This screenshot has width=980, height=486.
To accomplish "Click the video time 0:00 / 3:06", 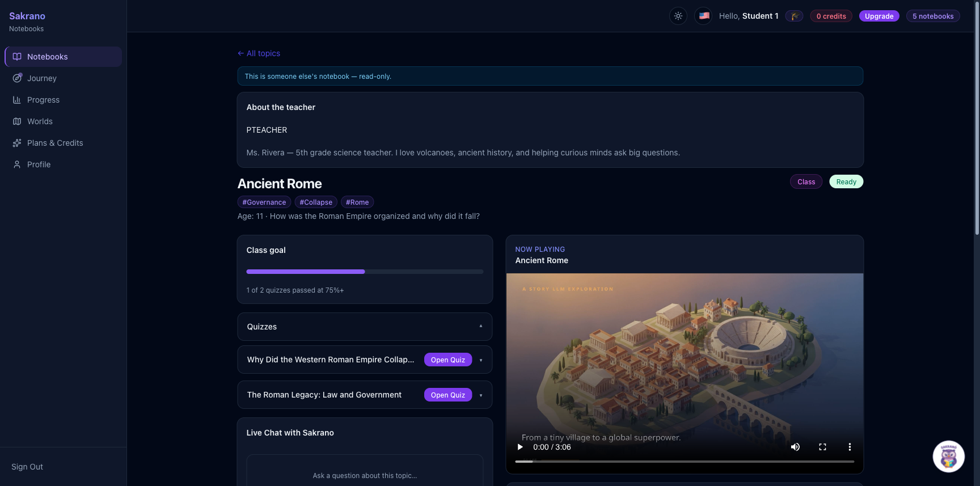I will coord(552,447).
